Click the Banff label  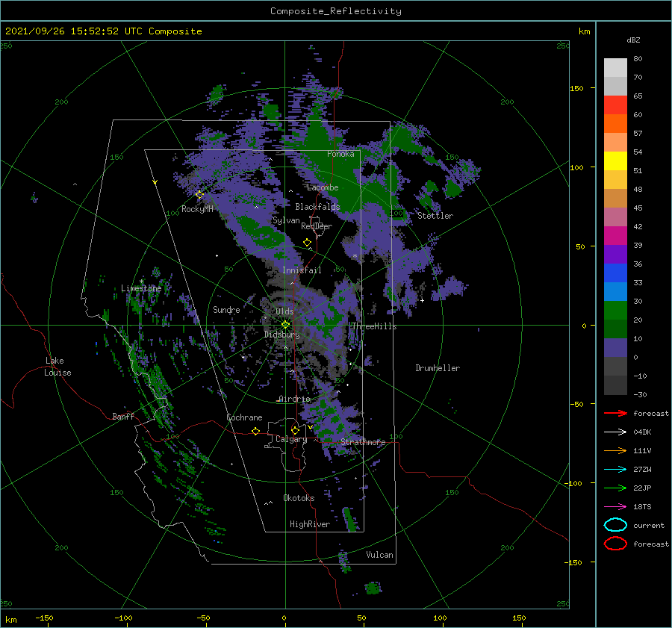pyautogui.click(x=123, y=416)
